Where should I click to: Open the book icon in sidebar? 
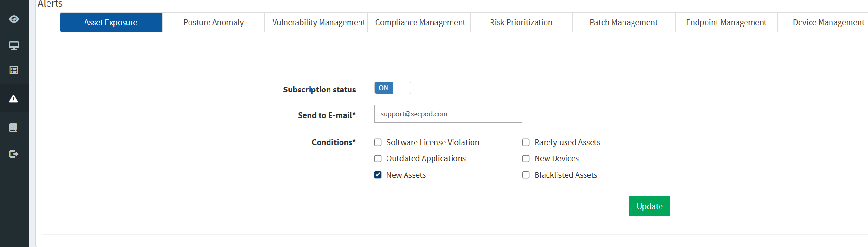click(x=13, y=128)
